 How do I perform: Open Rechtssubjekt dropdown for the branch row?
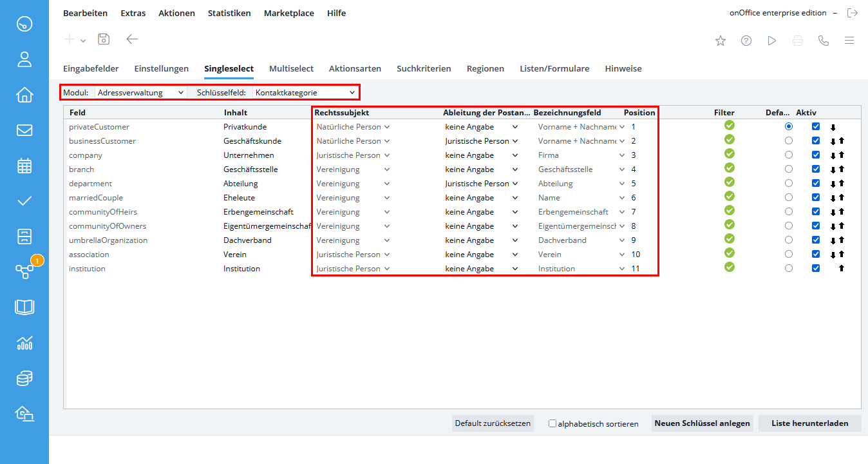pos(352,169)
